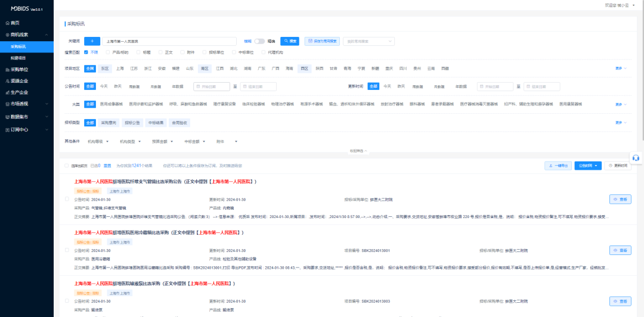Select 东区 region filter tag
The height and width of the screenshot is (317, 644).
(x=105, y=69)
